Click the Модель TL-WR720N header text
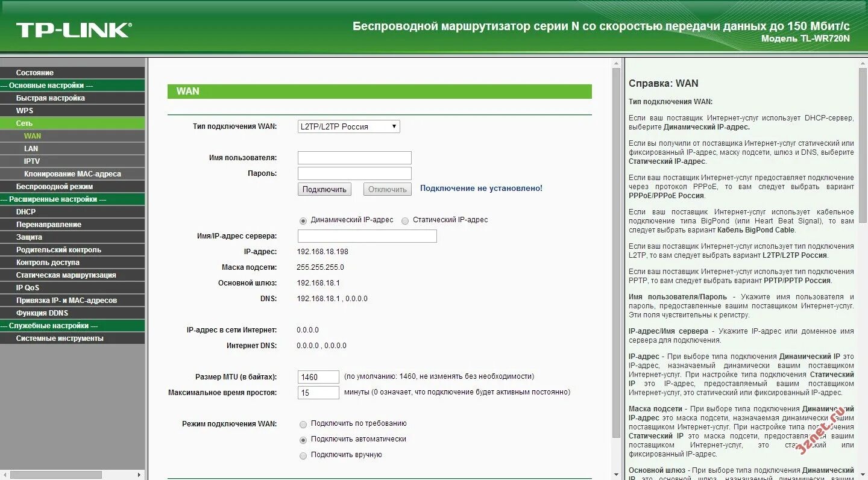The width and height of the screenshot is (868, 480). (805, 39)
